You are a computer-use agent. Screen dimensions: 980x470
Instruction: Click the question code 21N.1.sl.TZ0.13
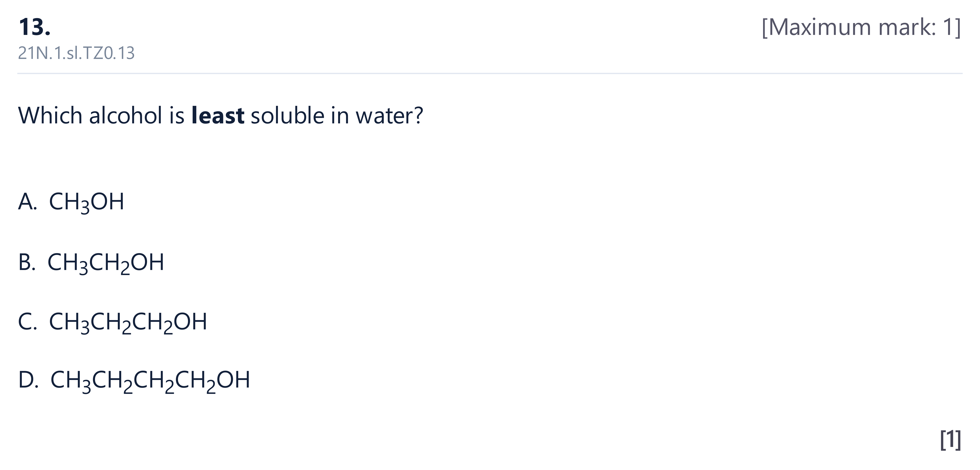click(76, 53)
